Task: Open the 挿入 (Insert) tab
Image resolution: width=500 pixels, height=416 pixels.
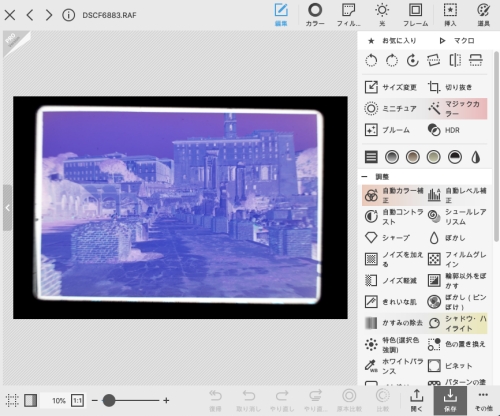Action: [450, 15]
